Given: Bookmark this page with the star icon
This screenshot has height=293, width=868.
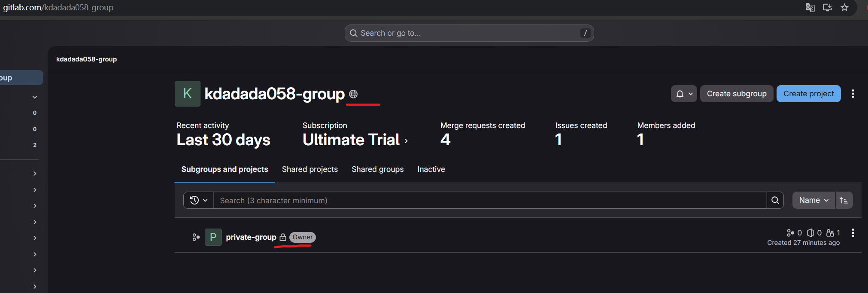Looking at the screenshot, I should coord(844,8).
